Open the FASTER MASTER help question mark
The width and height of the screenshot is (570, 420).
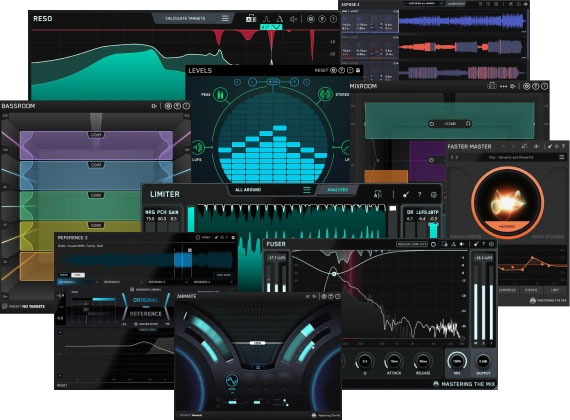563,146
